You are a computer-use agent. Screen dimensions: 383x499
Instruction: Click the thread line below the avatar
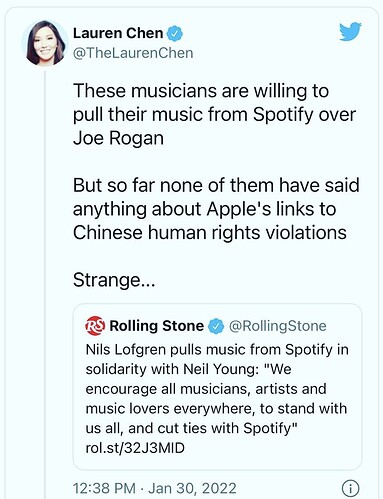[x=45, y=284]
